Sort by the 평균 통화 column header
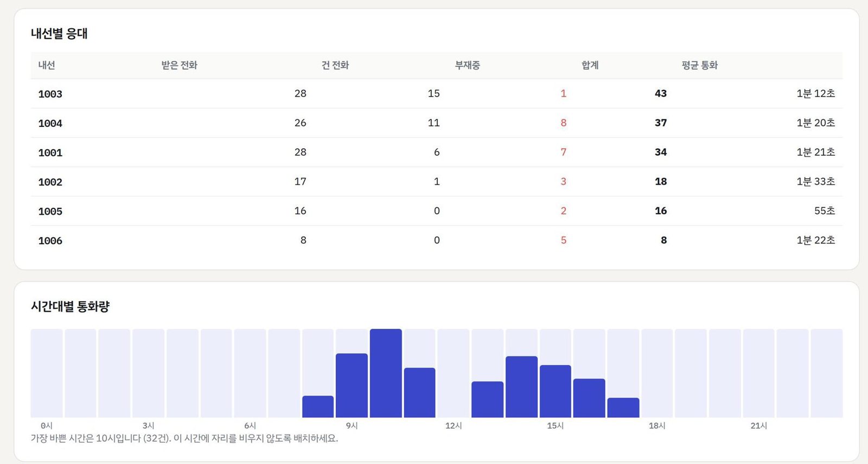Image resolution: width=868 pixels, height=464 pixels. [x=700, y=65]
